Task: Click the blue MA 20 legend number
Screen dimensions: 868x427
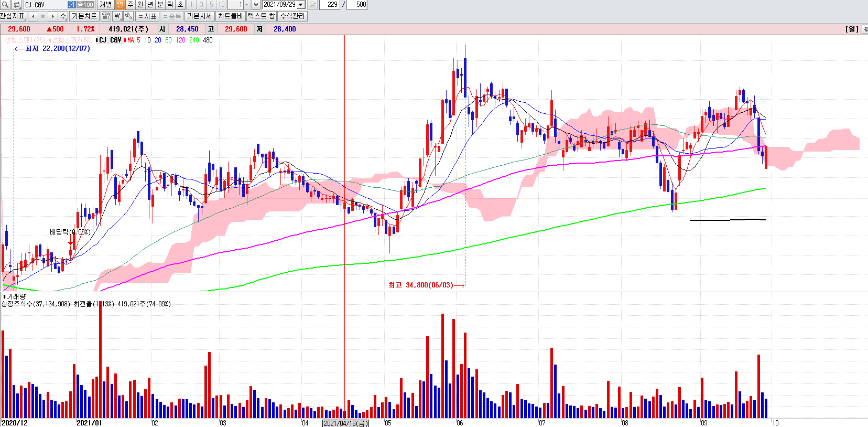Action: [x=158, y=40]
